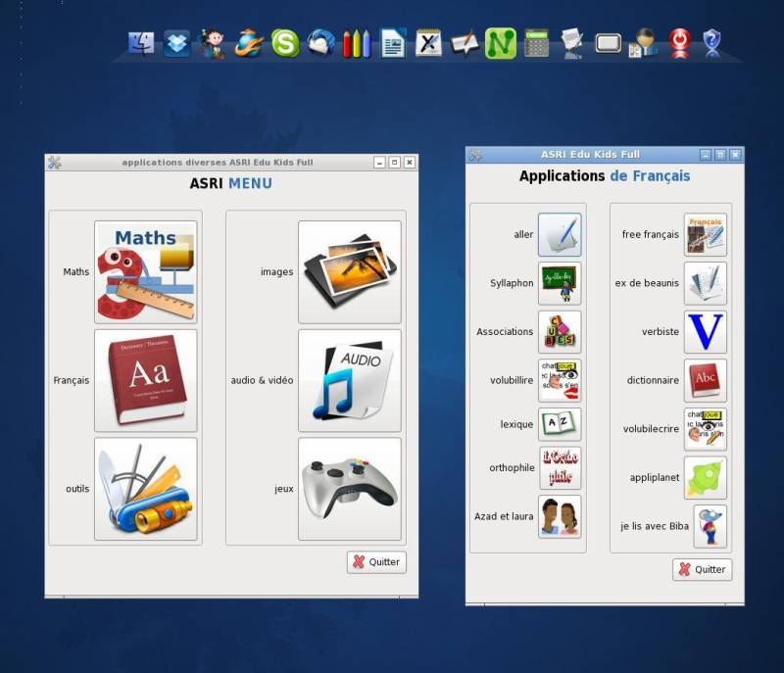Open the pen tablet icon in dock

point(465,43)
